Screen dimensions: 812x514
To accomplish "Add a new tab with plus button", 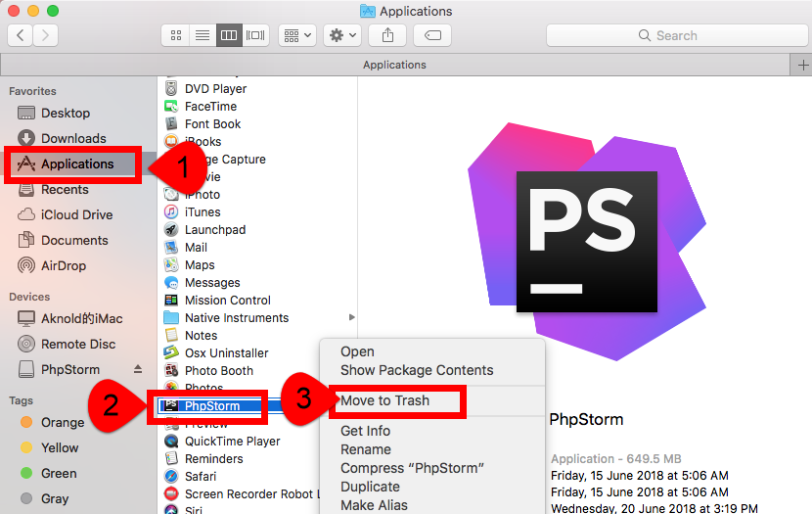I will pos(801,65).
